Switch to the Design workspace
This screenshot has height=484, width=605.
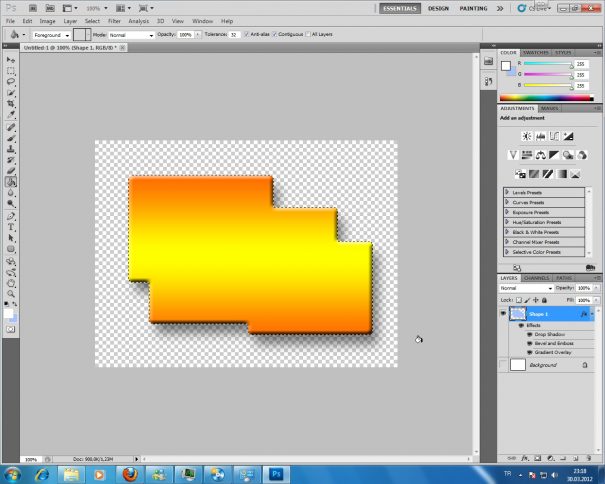tap(438, 8)
